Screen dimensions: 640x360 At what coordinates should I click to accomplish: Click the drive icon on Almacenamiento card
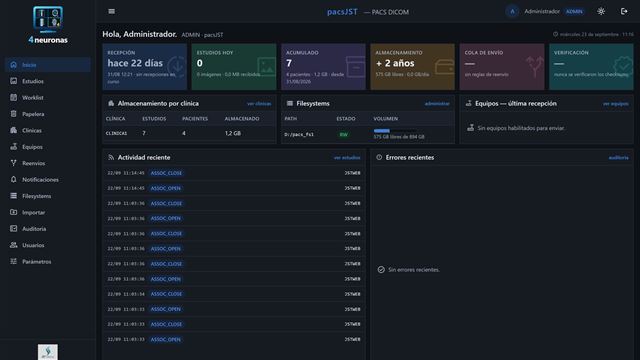click(444, 67)
